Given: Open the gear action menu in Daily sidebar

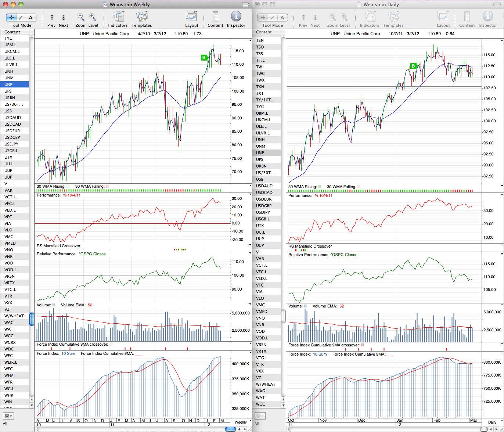Looking at the screenshot, I should [x=260, y=416].
